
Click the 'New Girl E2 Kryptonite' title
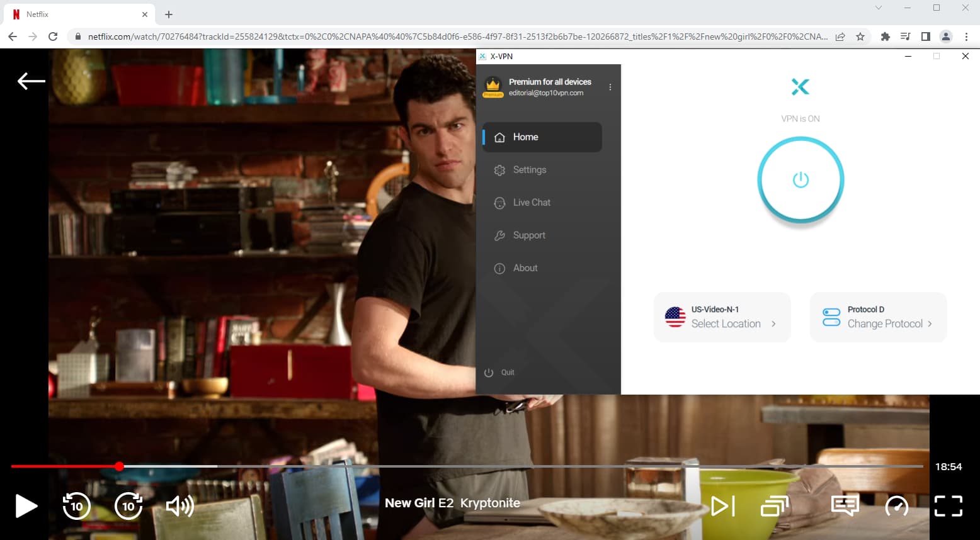pos(452,503)
